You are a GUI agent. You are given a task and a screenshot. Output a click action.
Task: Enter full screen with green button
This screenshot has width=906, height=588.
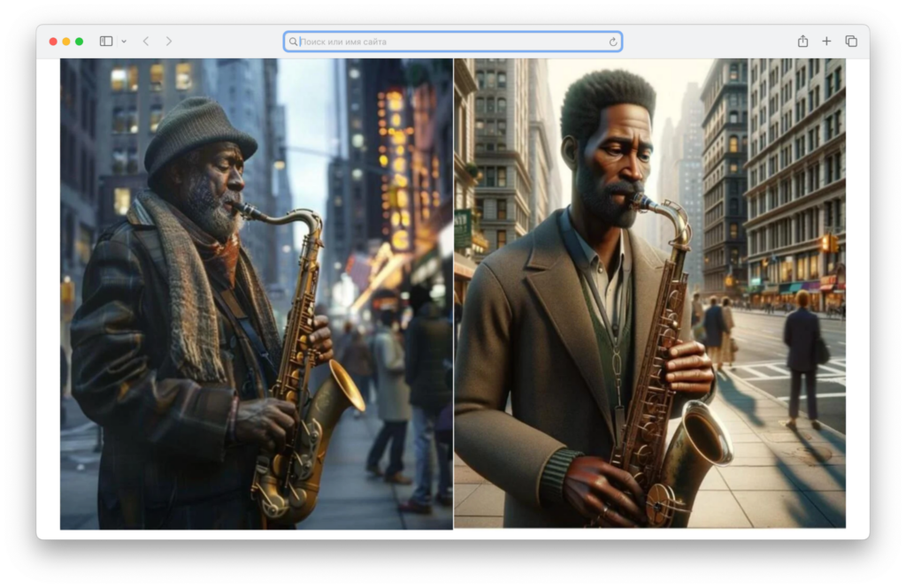(79, 42)
